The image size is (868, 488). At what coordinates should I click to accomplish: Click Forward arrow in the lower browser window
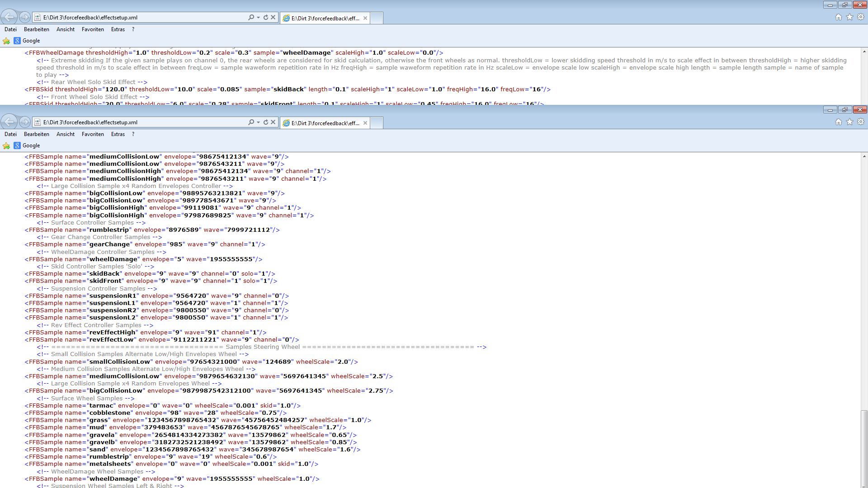click(x=25, y=122)
